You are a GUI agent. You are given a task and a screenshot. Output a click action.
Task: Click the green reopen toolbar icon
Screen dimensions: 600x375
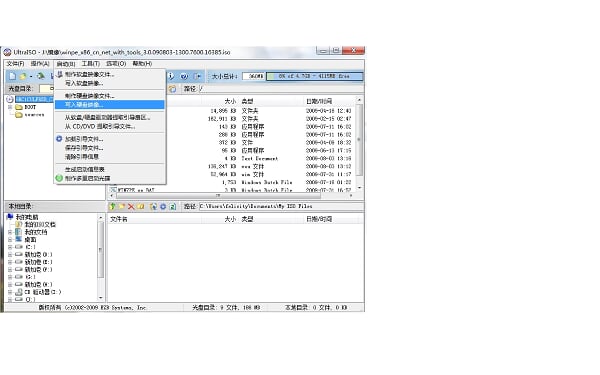(x=40, y=76)
